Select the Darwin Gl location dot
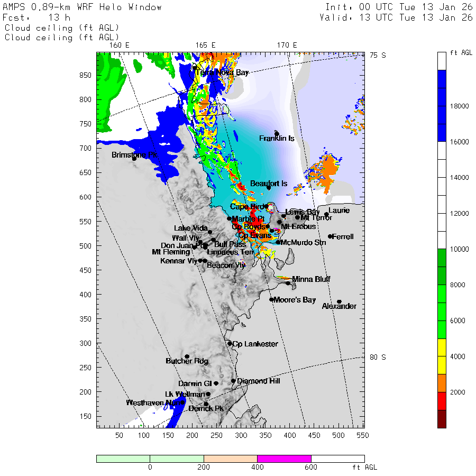476x476 pixels. pos(216,383)
